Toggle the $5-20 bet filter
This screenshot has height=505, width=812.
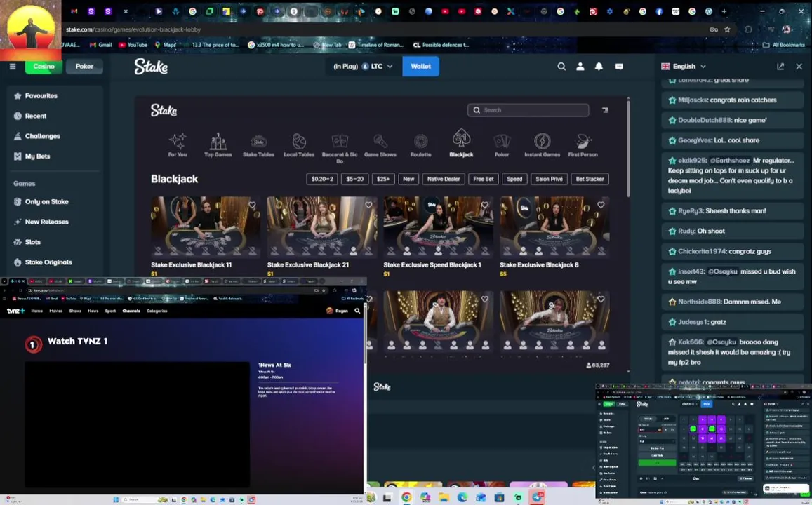[x=354, y=179]
